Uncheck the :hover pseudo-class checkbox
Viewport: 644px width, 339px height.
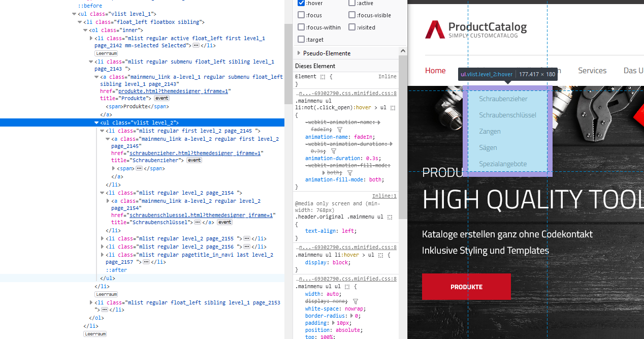(x=301, y=3)
